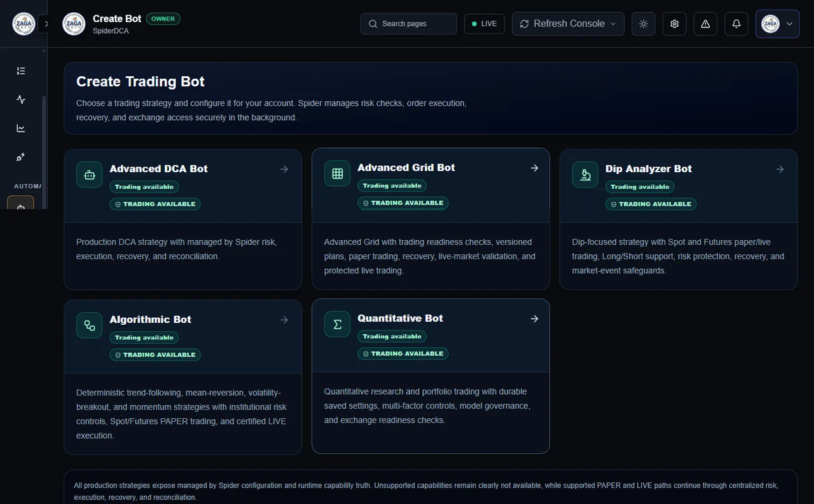Image resolution: width=814 pixels, height=504 pixels.
Task: Select the Quantitative Bot title
Action: click(x=400, y=318)
